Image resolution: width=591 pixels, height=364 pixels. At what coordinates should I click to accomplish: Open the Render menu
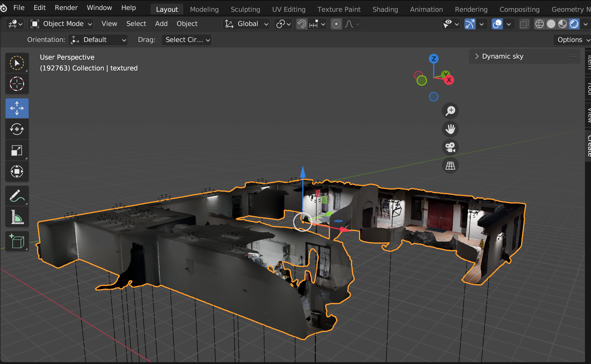66,8
